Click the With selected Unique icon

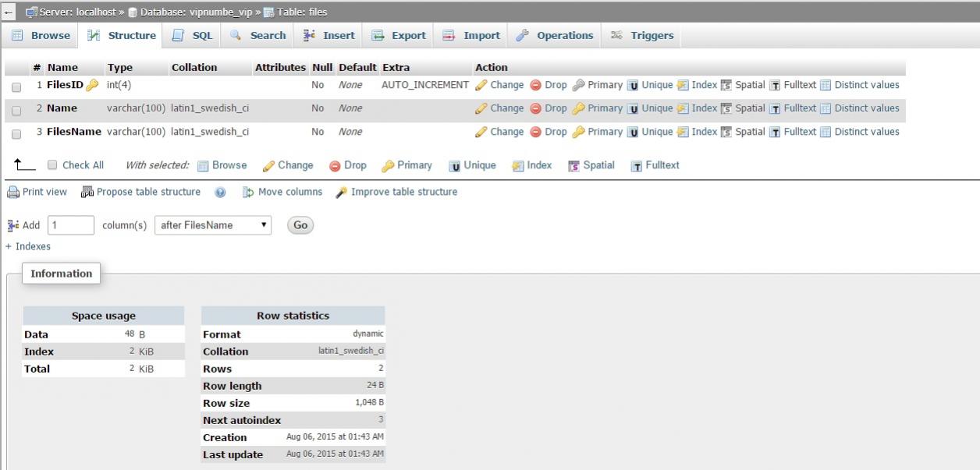[454, 165]
